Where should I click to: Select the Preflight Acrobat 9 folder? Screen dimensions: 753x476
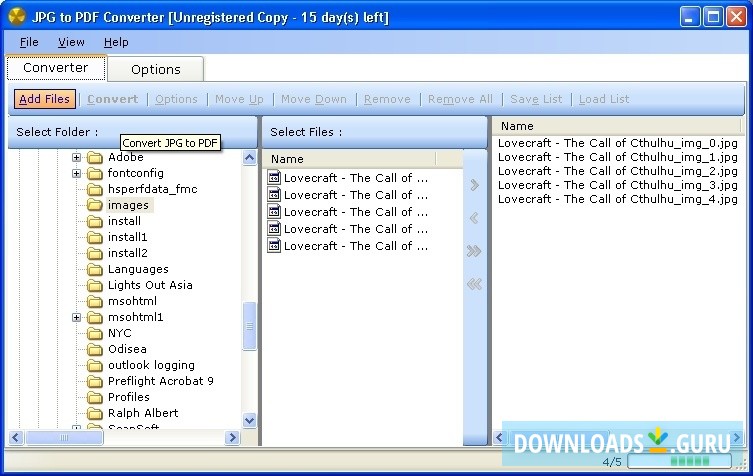(160, 381)
